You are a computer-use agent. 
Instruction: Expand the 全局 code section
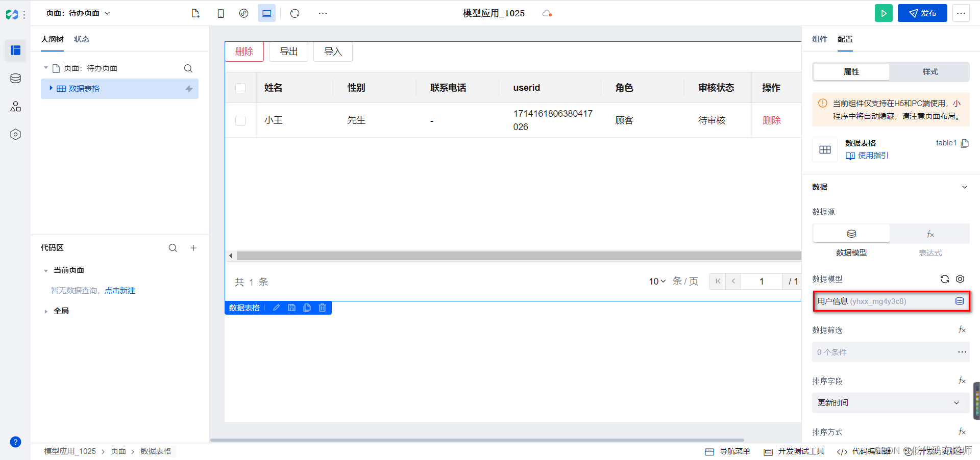pos(46,311)
